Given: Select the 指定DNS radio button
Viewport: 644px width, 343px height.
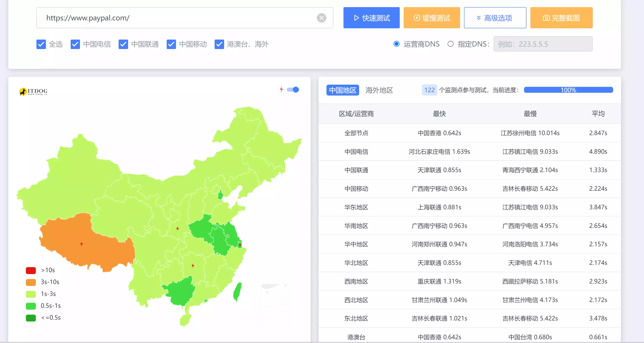Looking at the screenshot, I should tap(451, 44).
